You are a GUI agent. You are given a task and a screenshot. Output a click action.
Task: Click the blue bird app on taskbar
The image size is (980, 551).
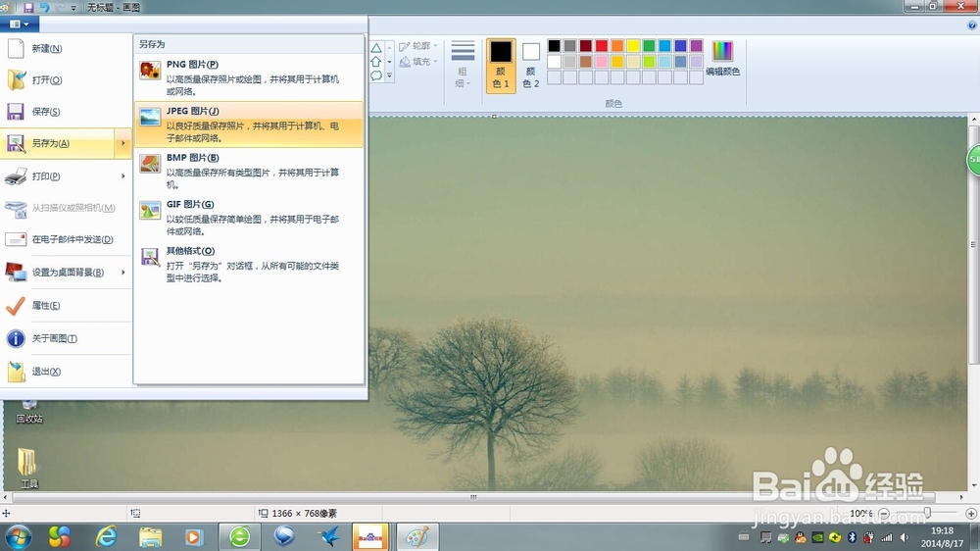tap(329, 536)
